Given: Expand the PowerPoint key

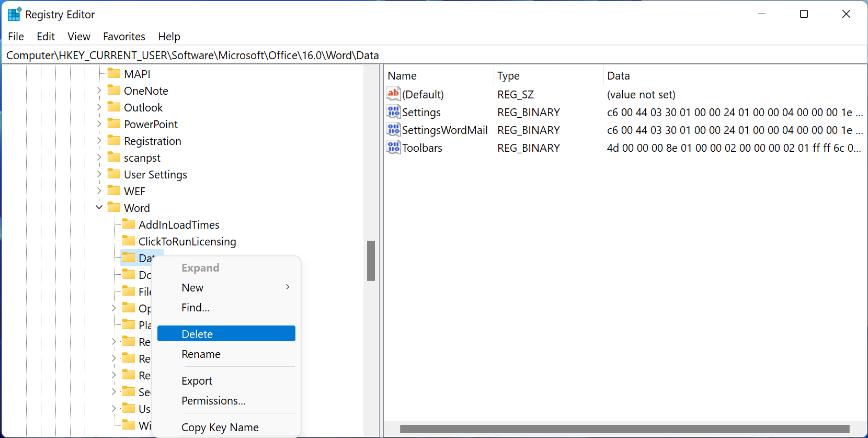Looking at the screenshot, I should tap(99, 124).
